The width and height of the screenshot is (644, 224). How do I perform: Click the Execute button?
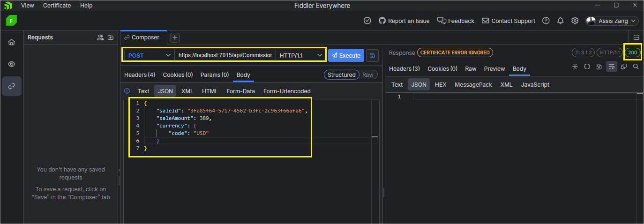click(346, 55)
